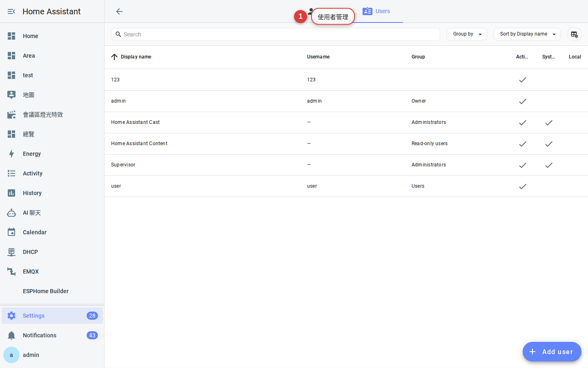Click 'Administrators' in the Supervisor row

pos(429,165)
